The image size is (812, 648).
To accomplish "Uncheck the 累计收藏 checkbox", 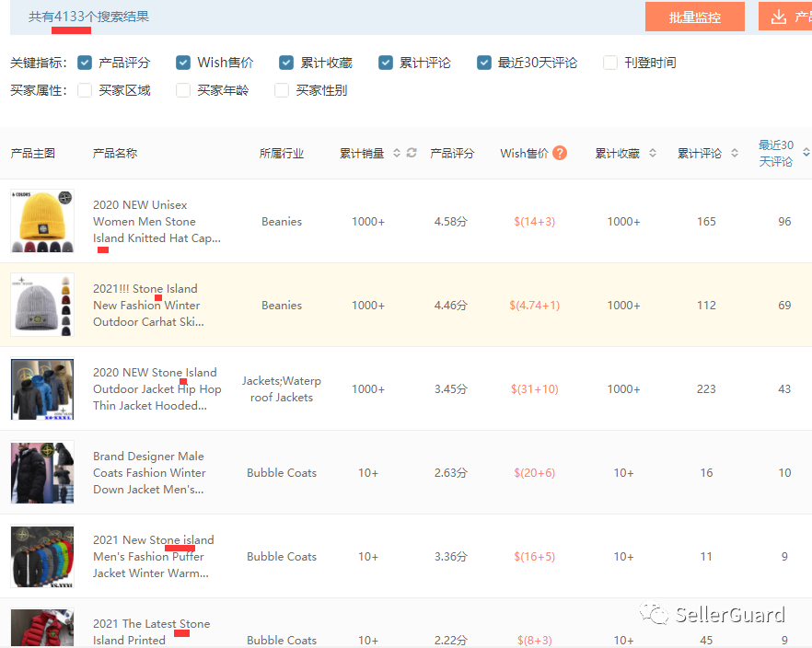I will click(286, 63).
